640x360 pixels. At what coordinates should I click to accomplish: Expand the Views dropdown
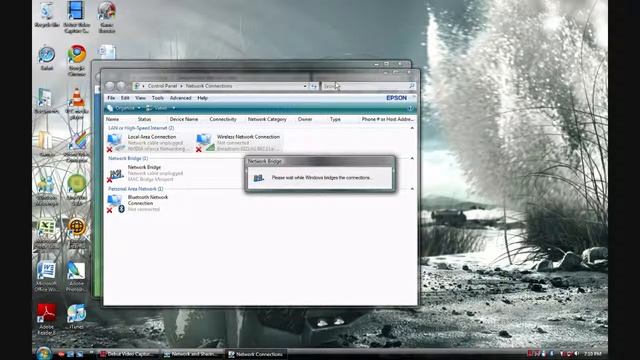(x=161, y=108)
